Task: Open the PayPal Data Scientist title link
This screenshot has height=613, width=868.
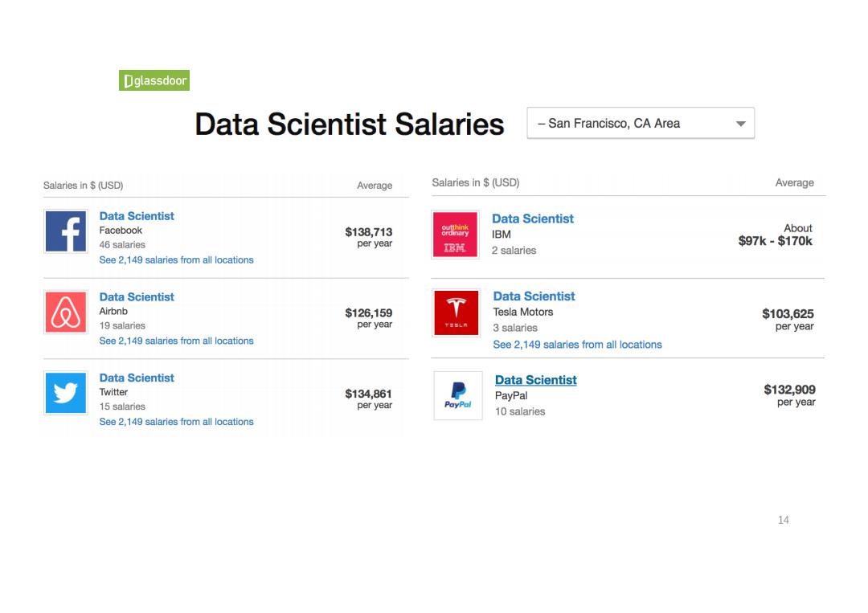Action: tap(536, 380)
